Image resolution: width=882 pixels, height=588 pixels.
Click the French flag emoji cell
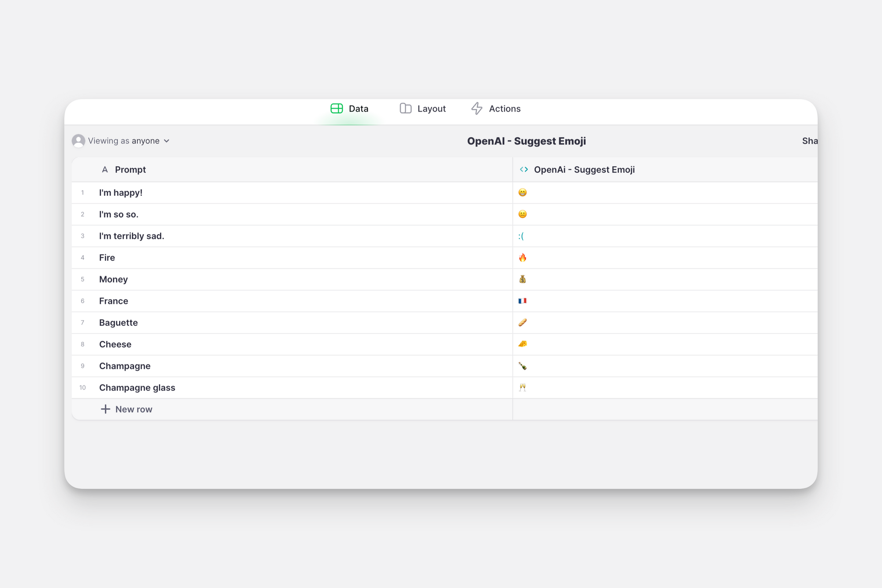pyautogui.click(x=523, y=301)
